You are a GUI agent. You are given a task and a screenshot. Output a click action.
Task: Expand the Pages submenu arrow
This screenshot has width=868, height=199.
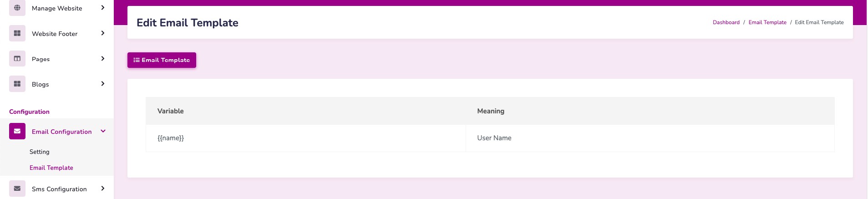[x=103, y=59]
